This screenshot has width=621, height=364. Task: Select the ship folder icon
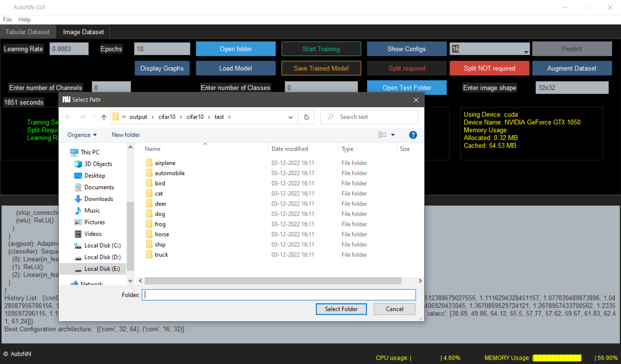[x=149, y=244]
